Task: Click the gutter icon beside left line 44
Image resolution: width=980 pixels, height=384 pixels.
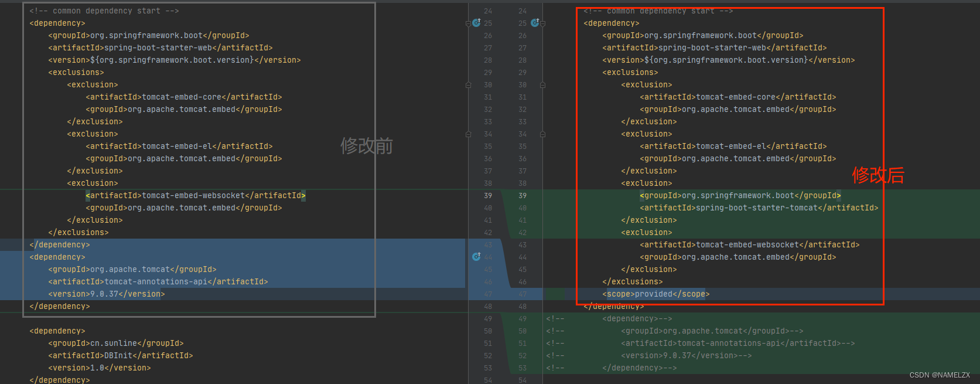Action: coord(476,257)
